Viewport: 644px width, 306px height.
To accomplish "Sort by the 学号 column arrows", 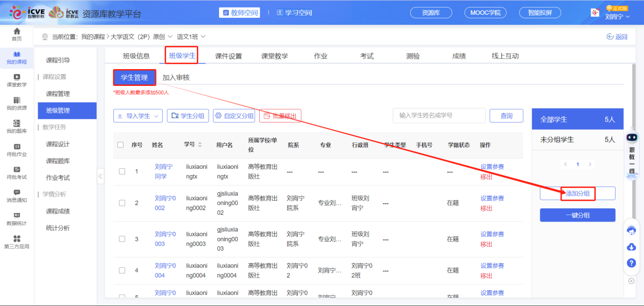I will (200, 145).
